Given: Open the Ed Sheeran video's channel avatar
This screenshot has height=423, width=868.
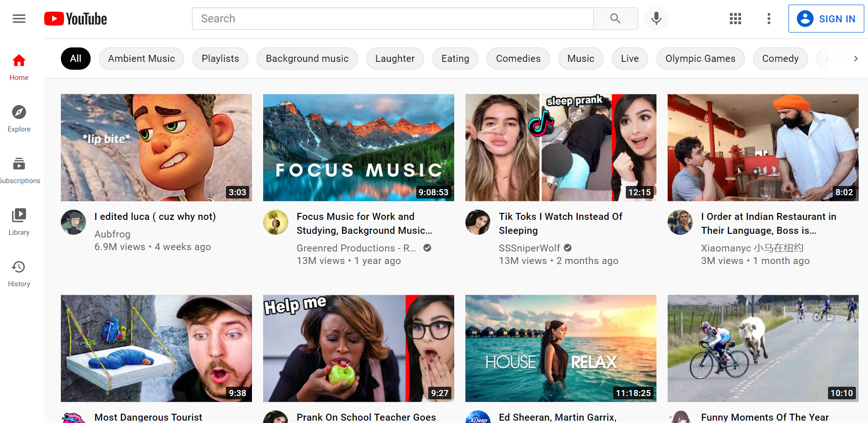Looking at the screenshot, I should pyautogui.click(x=478, y=417).
